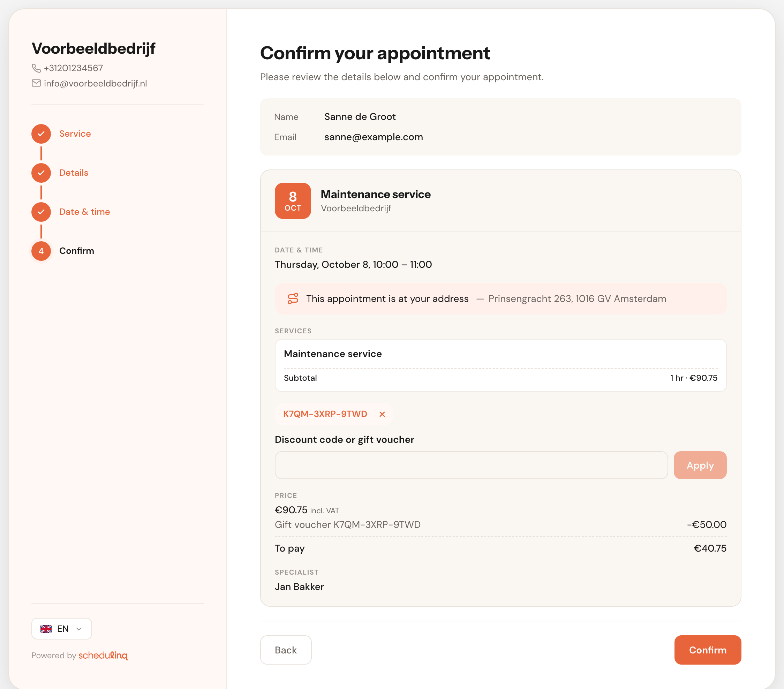Remove voucher K7QM-3XRP-9TWD with the X
The image size is (784, 689).
(382, 414)
